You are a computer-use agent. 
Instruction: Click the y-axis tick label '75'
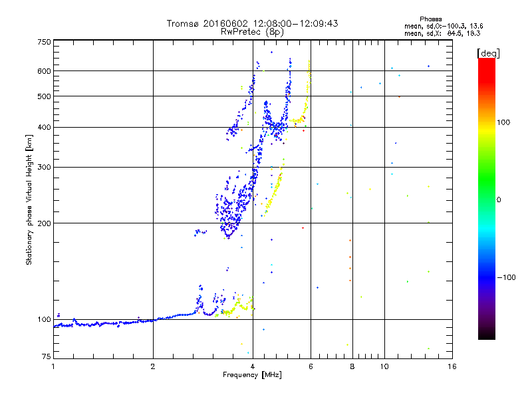[47, 356]
